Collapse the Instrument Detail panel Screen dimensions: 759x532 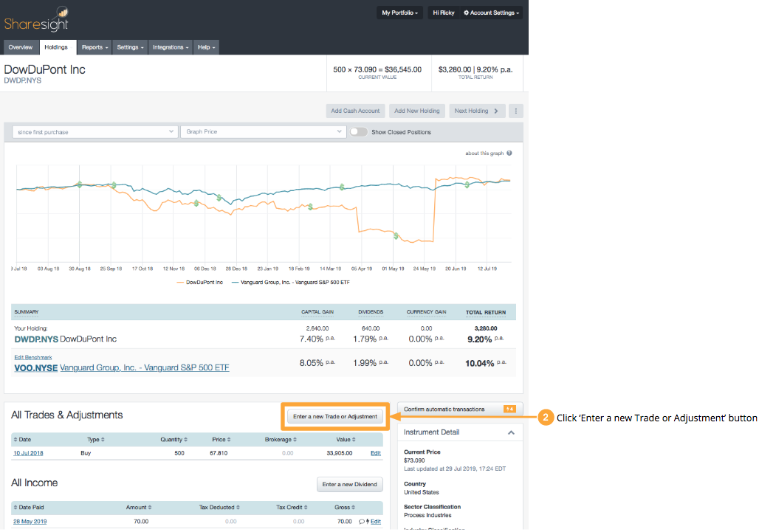511,432
